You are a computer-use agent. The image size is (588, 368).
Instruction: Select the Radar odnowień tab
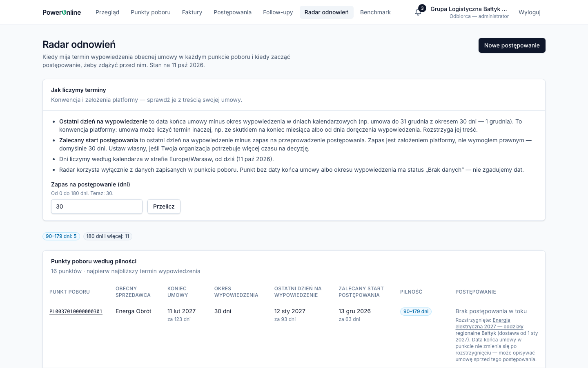(327, 12)
